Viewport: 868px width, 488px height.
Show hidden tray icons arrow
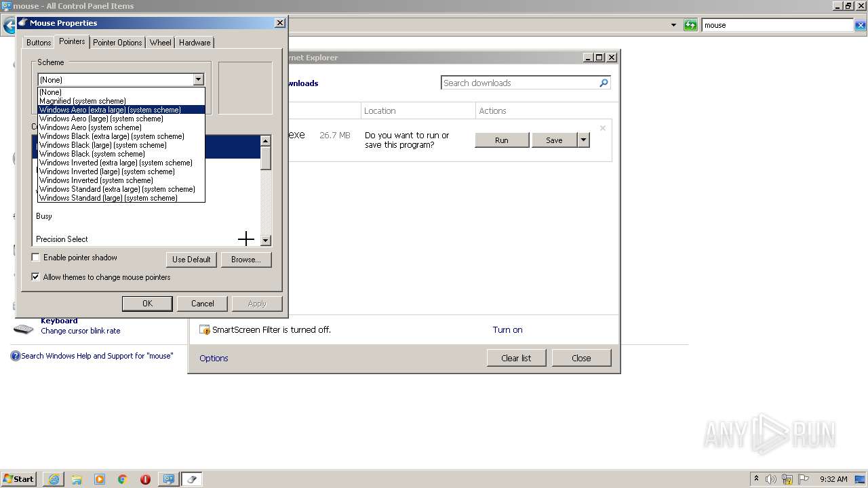[756, 479]
